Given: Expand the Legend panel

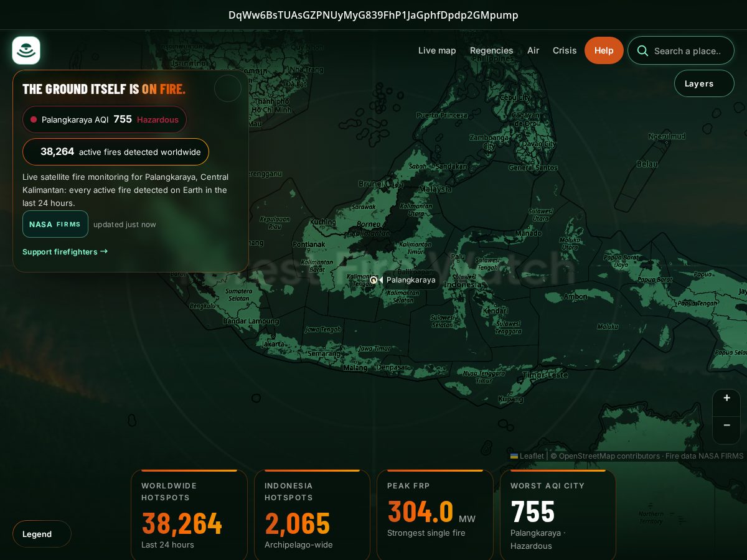Looking at the screenshot, I should tap(42, 534).
